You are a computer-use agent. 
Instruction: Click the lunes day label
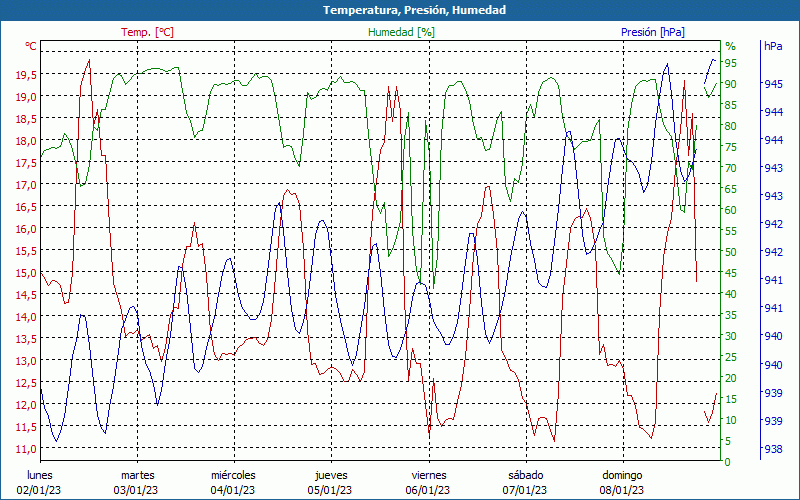tap(40, 475)
